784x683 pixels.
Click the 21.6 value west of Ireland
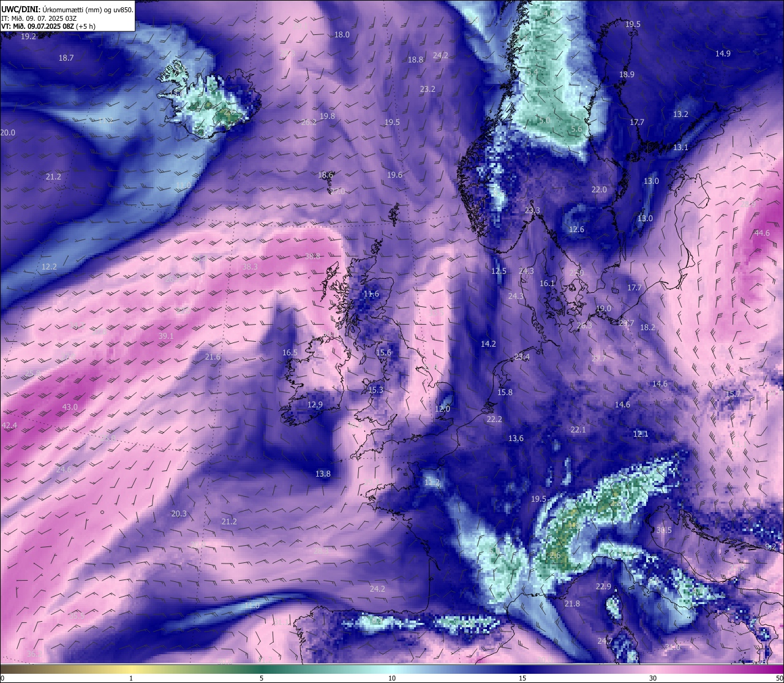213,357
